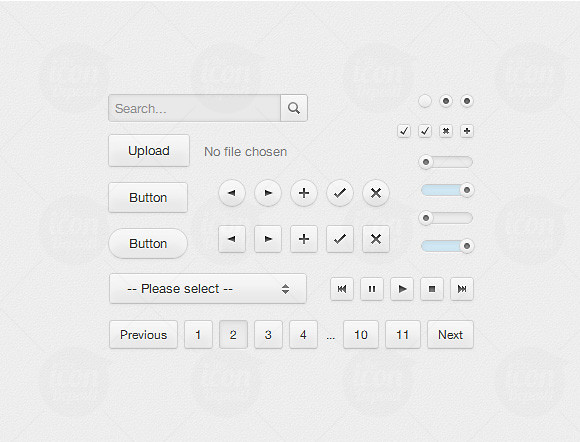Viewport: 580px width, 442px height.
Task: Click the square right arrow button
Action: (268, 239)
